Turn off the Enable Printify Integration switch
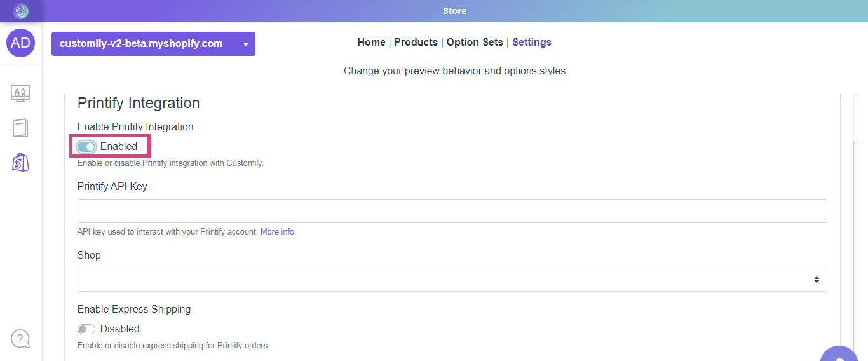This screenshot has height=361, width=868. coord(86,147)
